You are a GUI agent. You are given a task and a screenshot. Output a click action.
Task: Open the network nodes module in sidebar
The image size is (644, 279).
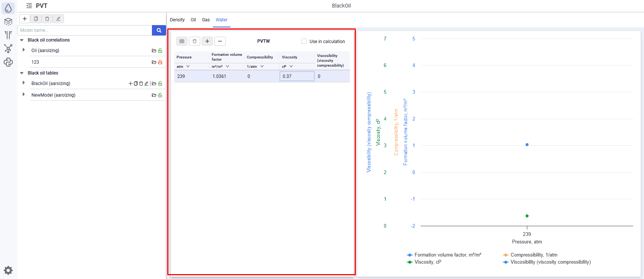point(8,49)
